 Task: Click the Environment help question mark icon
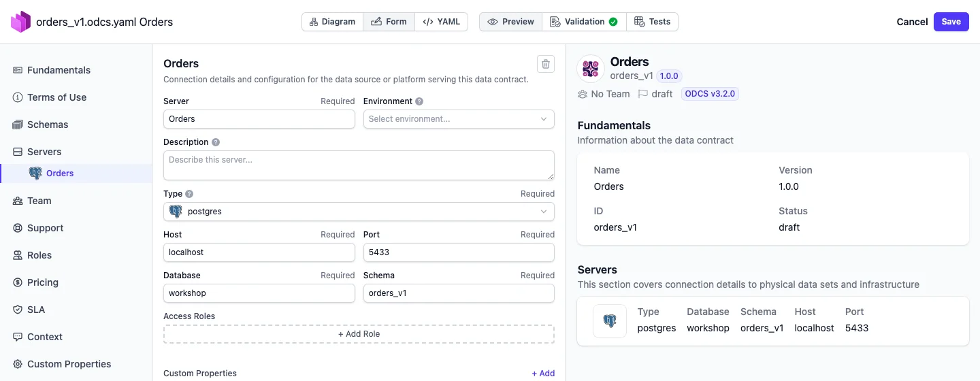(419, 101)
